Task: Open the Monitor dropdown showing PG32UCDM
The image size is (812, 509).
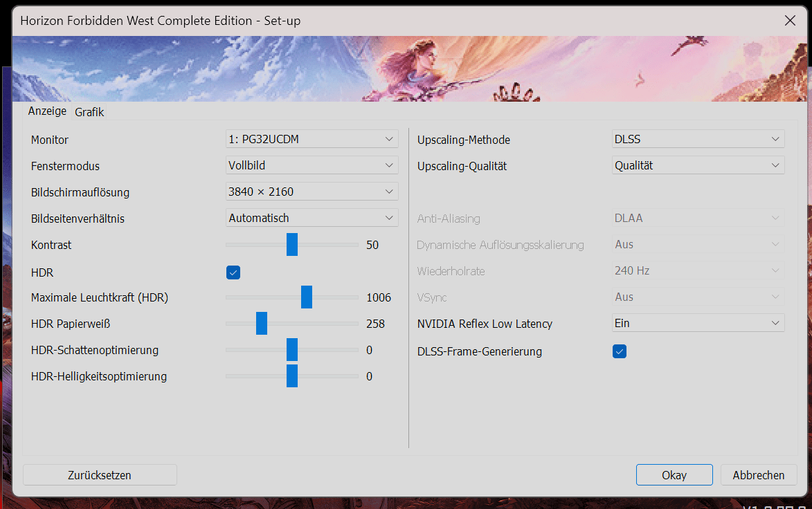Action: click(x=312, y=139)
